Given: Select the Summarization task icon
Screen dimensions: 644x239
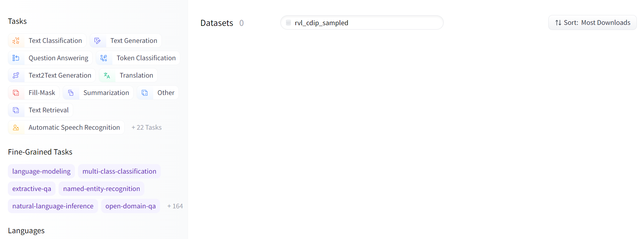Looking at the screenshot, I should (x=71, y=93).
